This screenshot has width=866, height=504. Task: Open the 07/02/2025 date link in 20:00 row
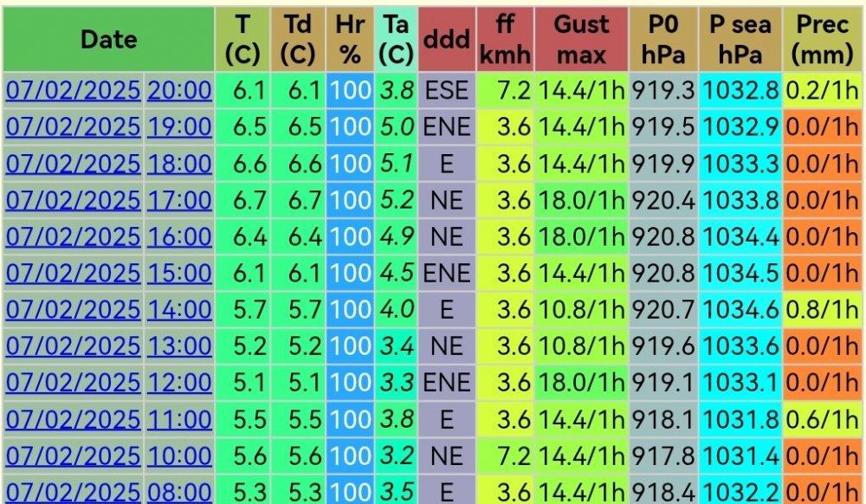73,91
